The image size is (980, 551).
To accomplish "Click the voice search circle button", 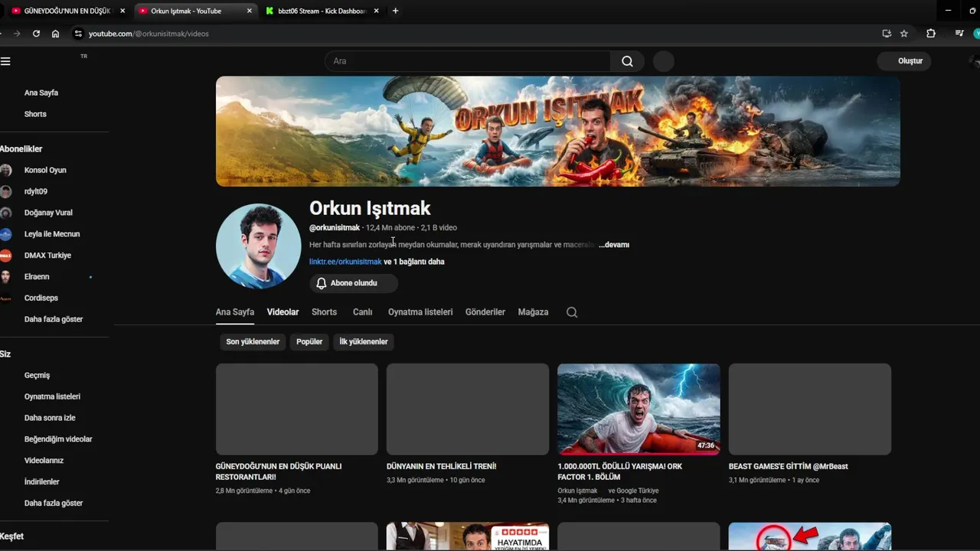I will 664,61.
